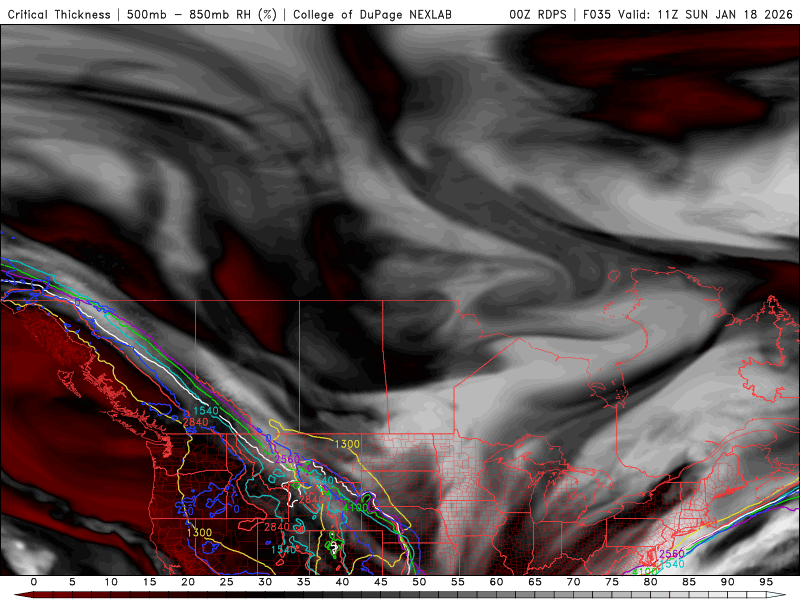Image resolution: width=800 pixels, height=600 pixels.
Task: Click the 90 label on the color scale
Action: pos(728,582)
